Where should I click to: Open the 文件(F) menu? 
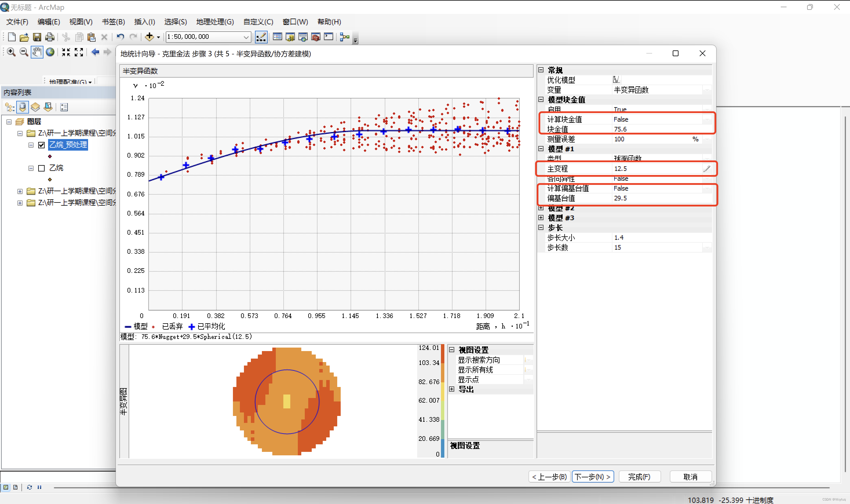pyautogui.click(x=17, y=22)
